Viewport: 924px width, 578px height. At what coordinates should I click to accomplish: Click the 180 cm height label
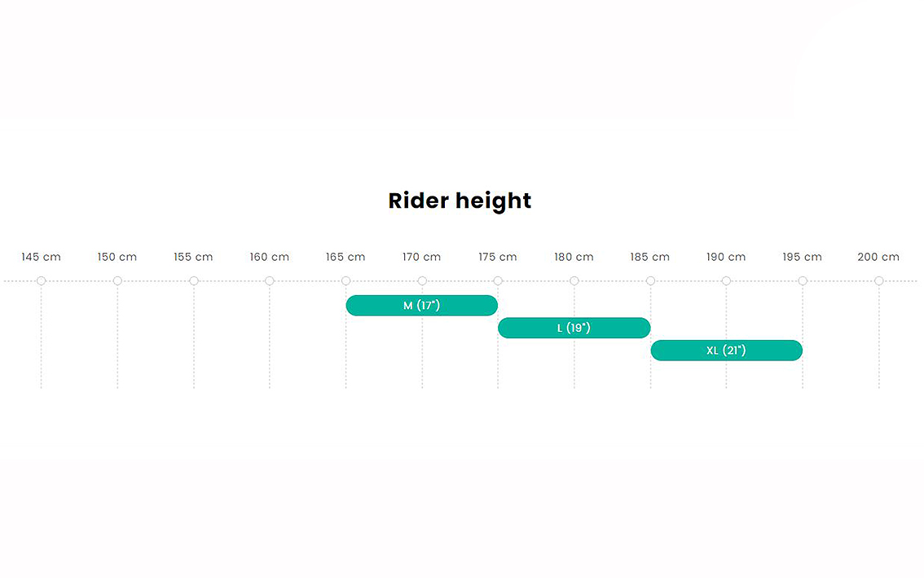coord(574,257)
